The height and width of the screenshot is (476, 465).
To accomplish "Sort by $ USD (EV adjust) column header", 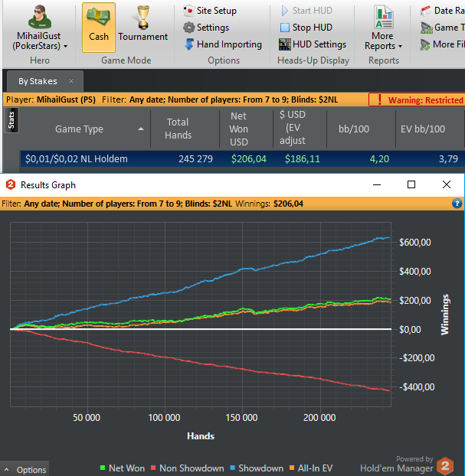I will coord(300,129).
